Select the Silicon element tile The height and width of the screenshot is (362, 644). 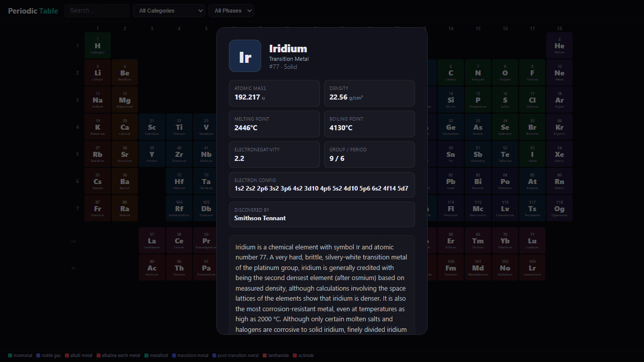(x=451, y=100)
